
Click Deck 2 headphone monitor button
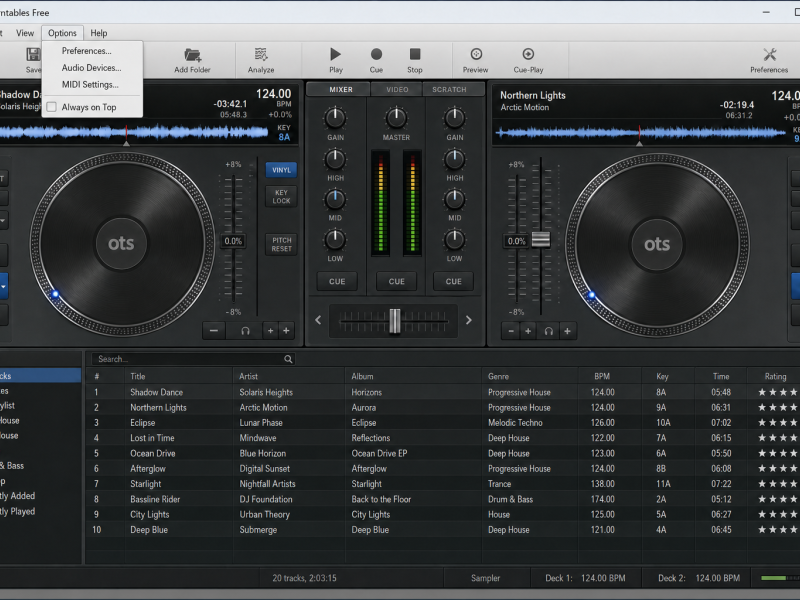pyautogui.click(x=548, y=331)
